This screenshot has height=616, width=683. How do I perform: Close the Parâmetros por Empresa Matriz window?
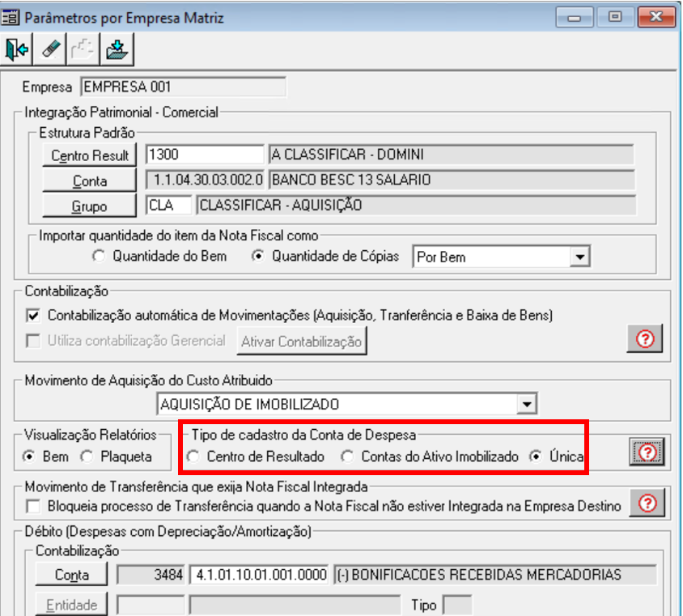(x=656, y=18)
